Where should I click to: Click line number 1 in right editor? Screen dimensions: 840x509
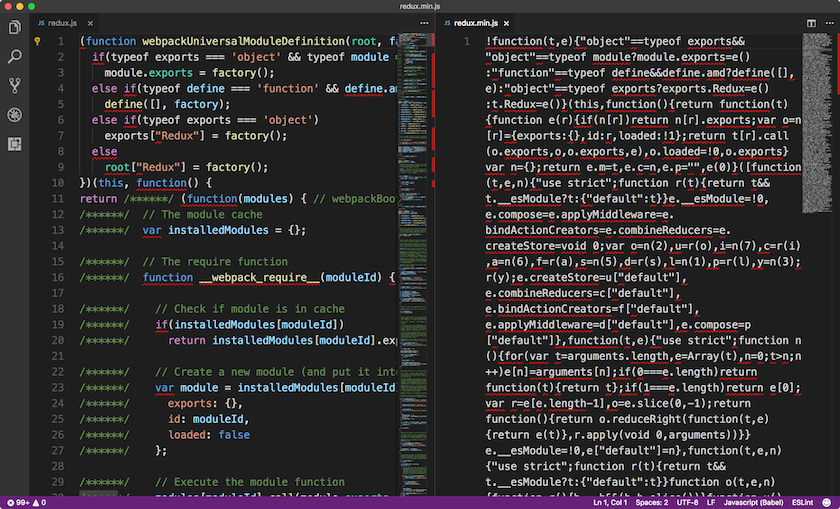467,41
